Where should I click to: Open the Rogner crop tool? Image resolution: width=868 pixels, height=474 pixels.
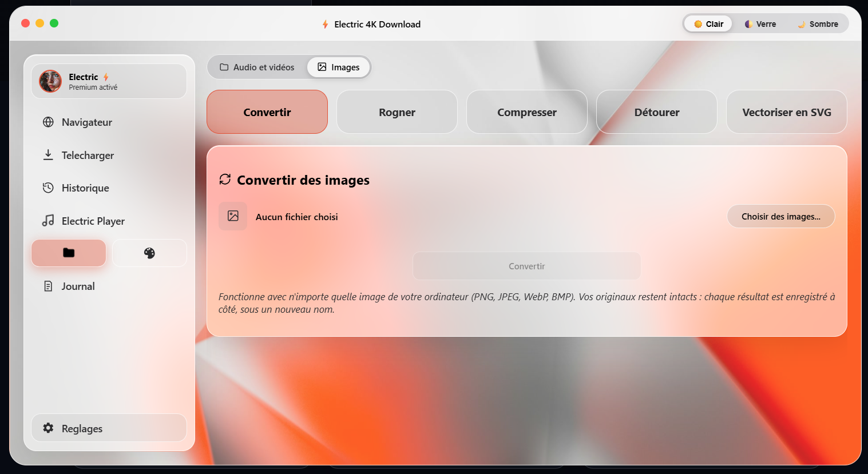[x=397, y=112]
